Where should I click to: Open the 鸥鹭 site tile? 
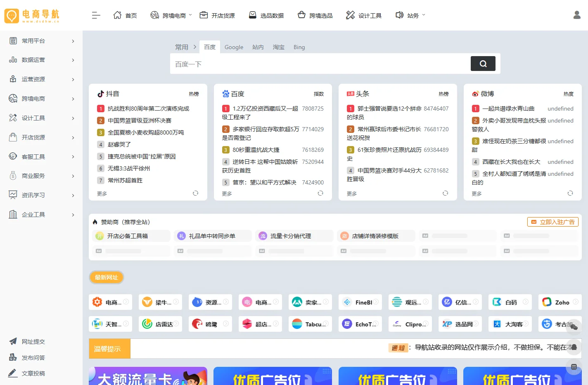[210, 324]
